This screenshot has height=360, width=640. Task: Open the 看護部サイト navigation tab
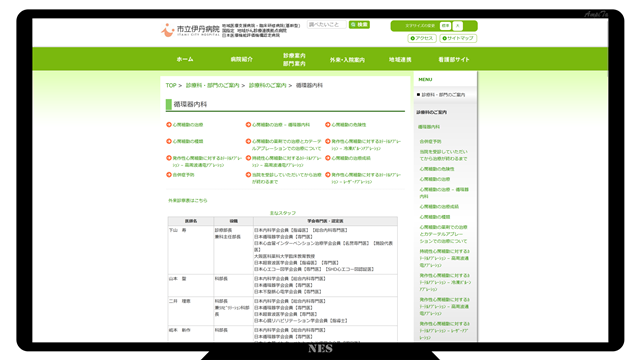click(x=454, y=59)
